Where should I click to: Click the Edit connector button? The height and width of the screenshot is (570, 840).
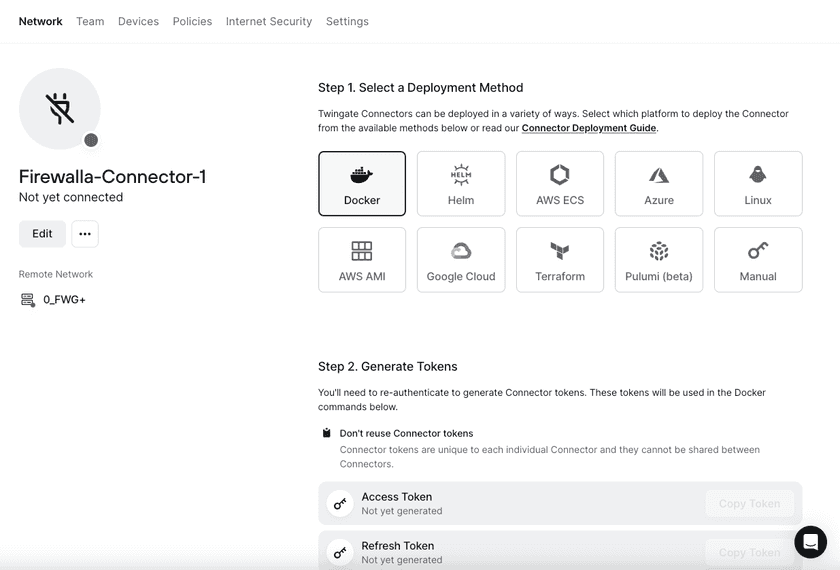click(42, 234)
